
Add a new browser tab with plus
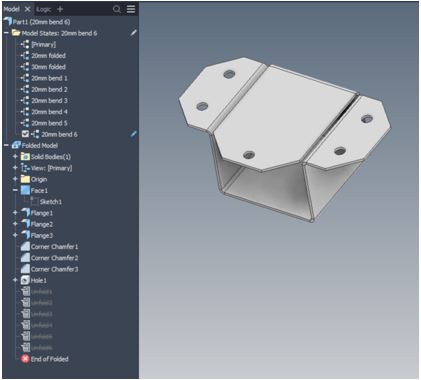(60, 9)
